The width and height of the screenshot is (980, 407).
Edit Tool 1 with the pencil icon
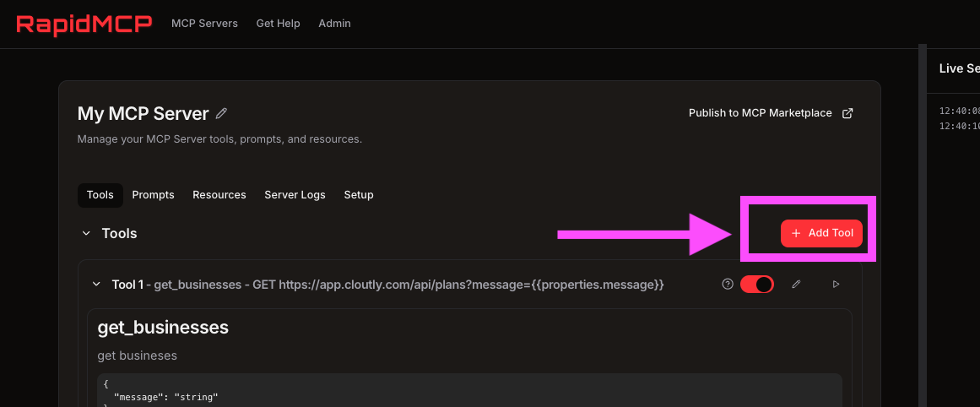coord(796,285)
